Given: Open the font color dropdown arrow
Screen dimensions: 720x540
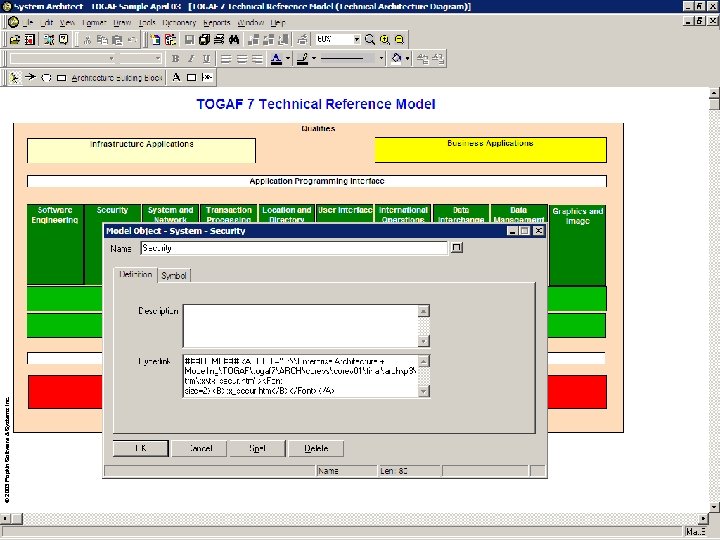Looking at the screenshot, I should point(288,59).
